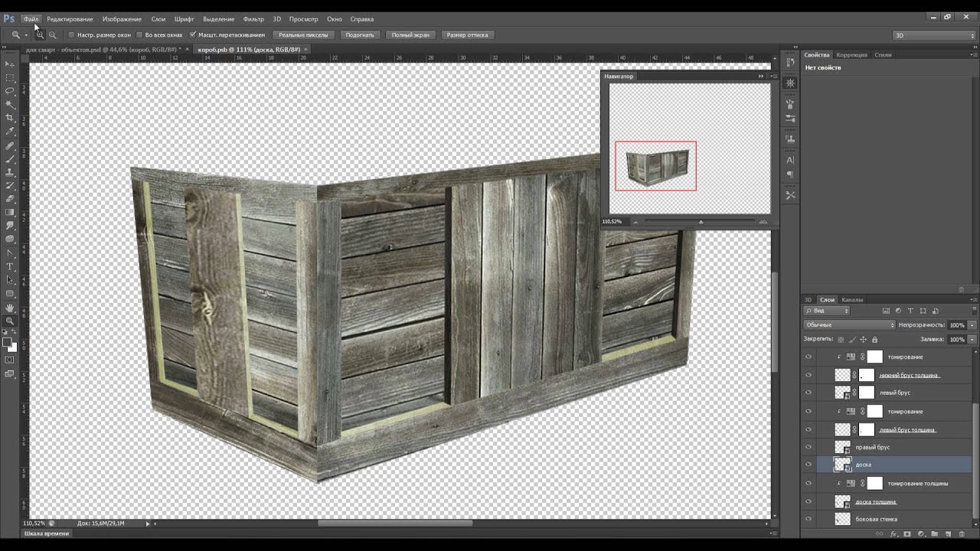Create a new layer group
980x551 pixels.
click(x=935, y=534)
